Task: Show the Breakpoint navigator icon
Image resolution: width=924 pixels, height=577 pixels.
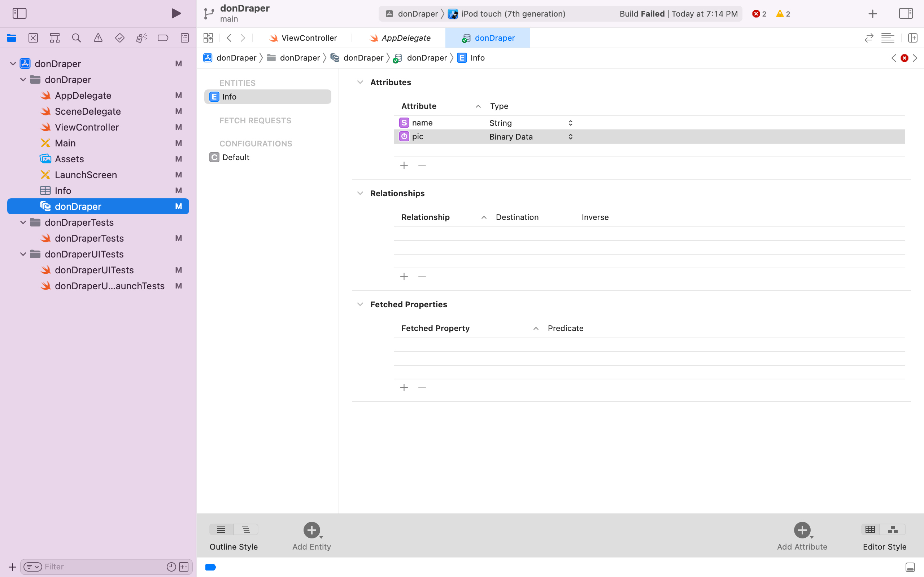Action: pos(163,38)
